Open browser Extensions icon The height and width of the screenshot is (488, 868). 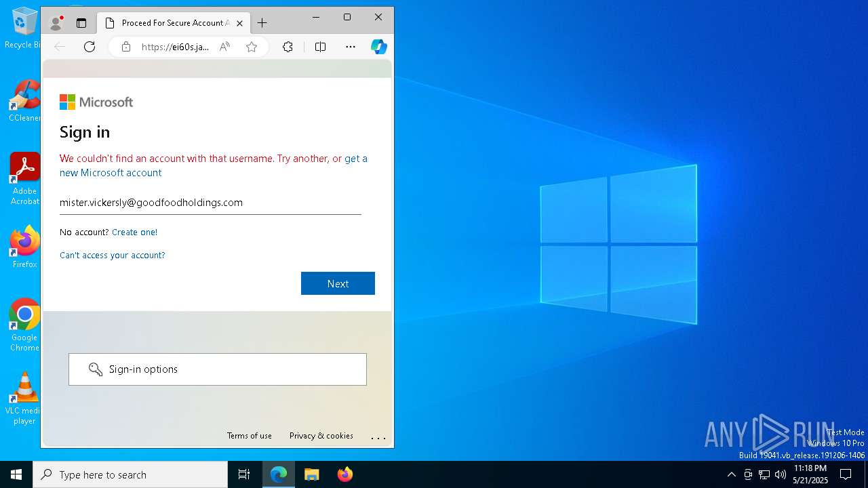[x=288, y=47]
